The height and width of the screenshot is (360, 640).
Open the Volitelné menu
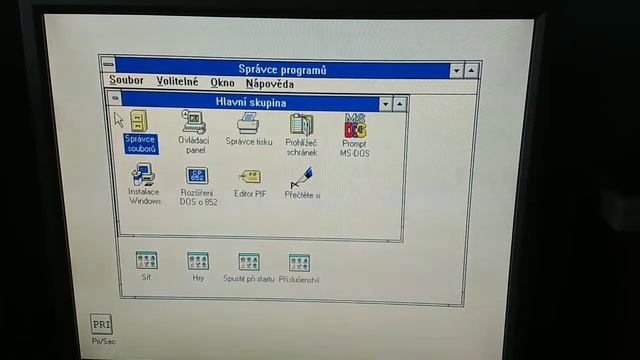pyautogui.click(x=177, y=82)
